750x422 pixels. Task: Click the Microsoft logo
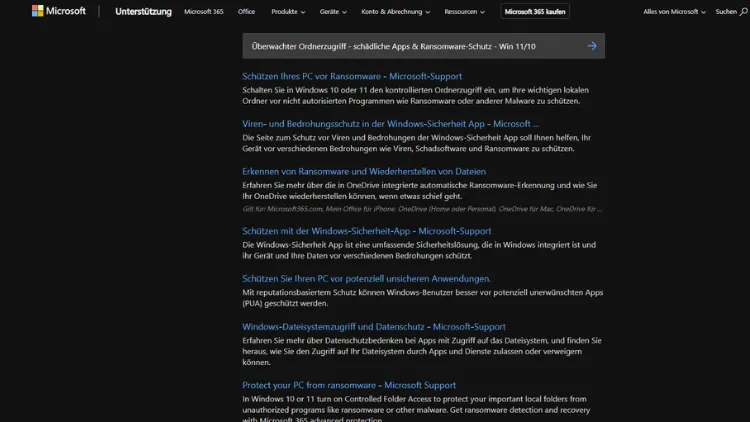tap(58, 11)
